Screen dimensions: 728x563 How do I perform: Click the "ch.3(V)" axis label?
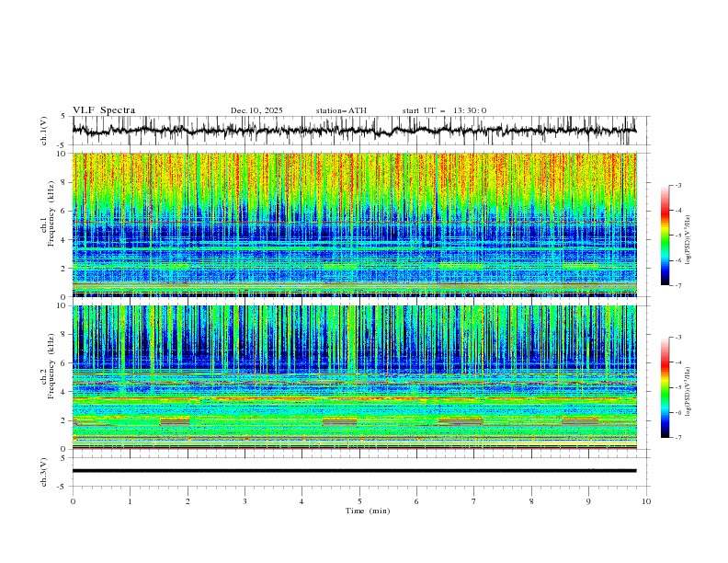point(44,472)
